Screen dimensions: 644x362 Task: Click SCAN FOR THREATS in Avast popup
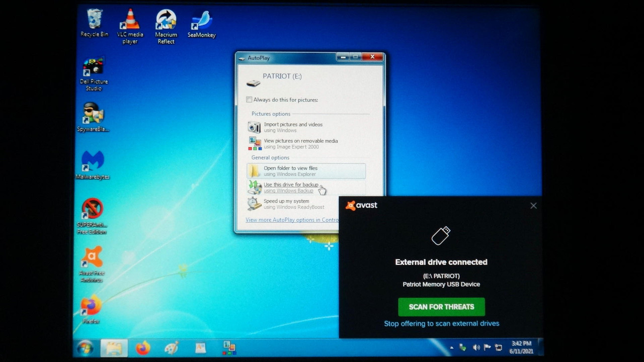tap(441, 307)
